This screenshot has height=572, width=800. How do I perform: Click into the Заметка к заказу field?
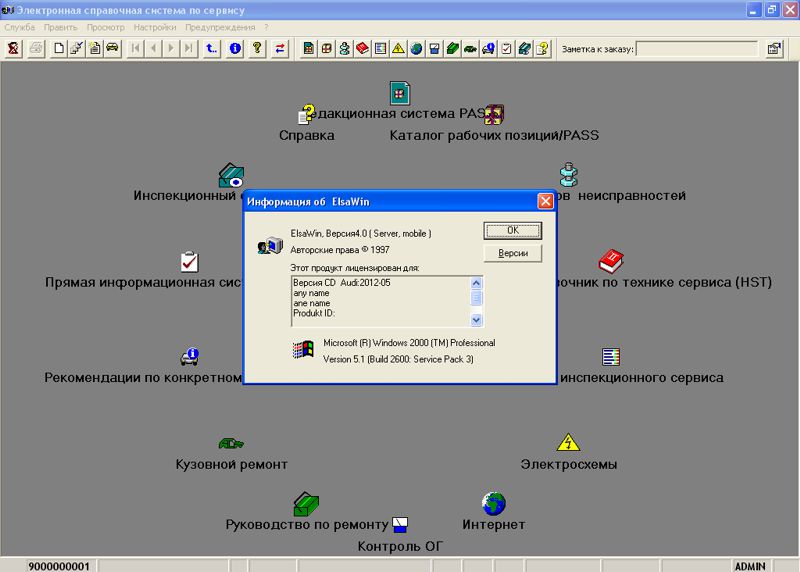tap(697, 49)
